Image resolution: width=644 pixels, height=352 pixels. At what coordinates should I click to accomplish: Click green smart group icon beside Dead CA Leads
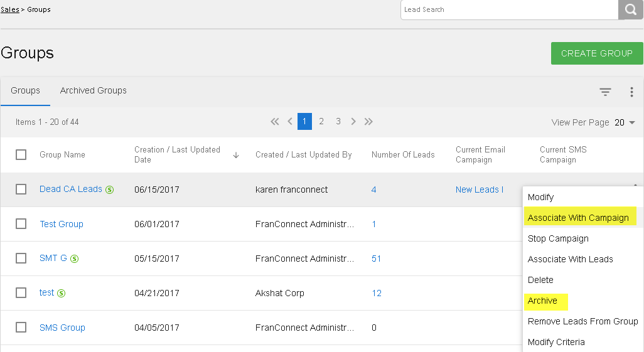110,189
